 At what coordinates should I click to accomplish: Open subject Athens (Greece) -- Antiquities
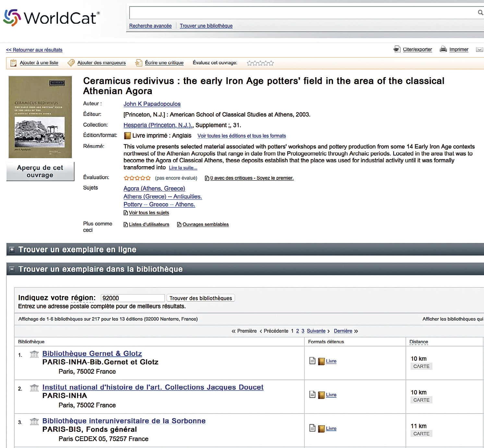click(163, 197)
